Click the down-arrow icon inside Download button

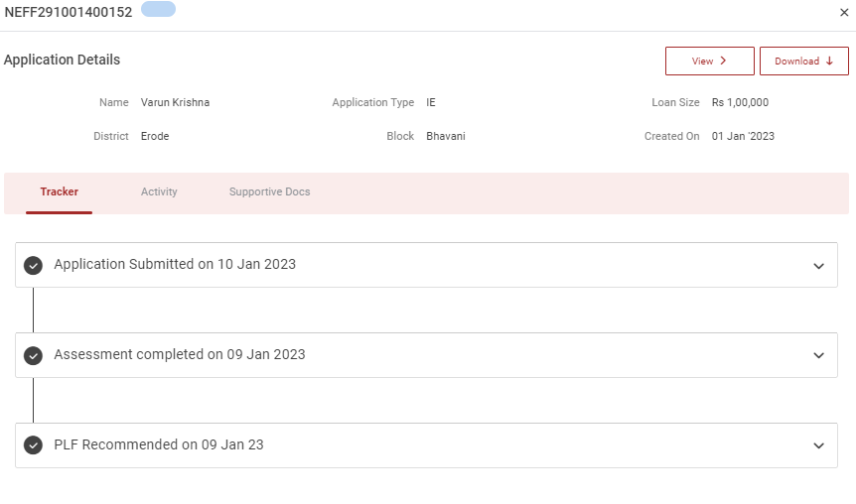pos(829,62)
